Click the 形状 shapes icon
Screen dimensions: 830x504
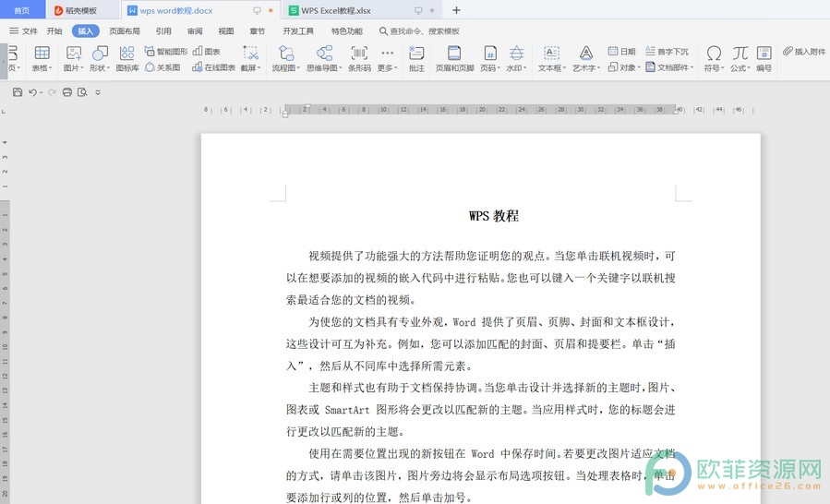[x=100, y=53]
